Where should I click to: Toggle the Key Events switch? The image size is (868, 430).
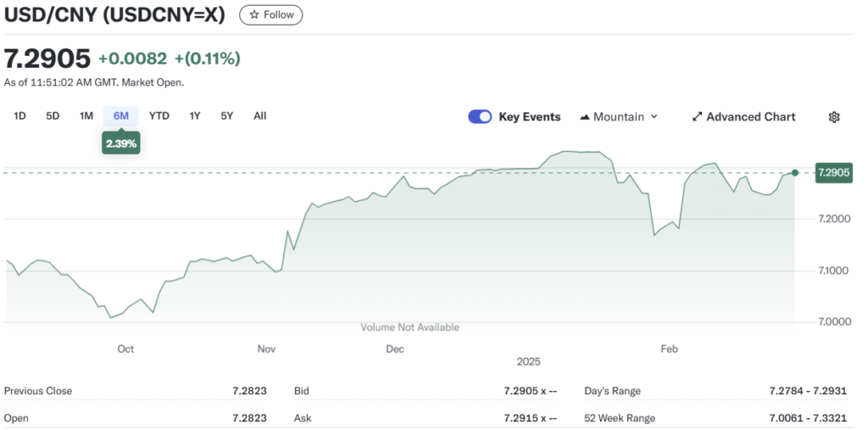pos(480,117)
